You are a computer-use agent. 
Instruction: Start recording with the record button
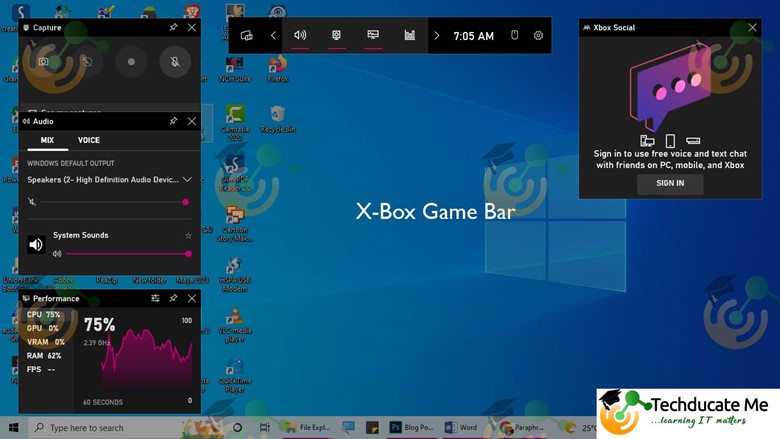[x=131, y=62]
